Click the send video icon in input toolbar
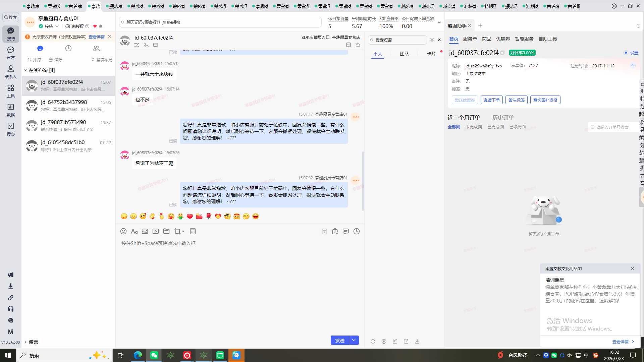Image resolution: width=644 pixels, height=362 pixels. tap(156, 231)
